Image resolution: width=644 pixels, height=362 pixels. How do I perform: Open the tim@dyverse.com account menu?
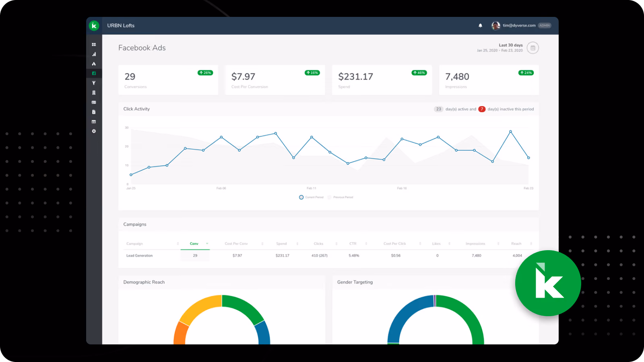point(519,25)
